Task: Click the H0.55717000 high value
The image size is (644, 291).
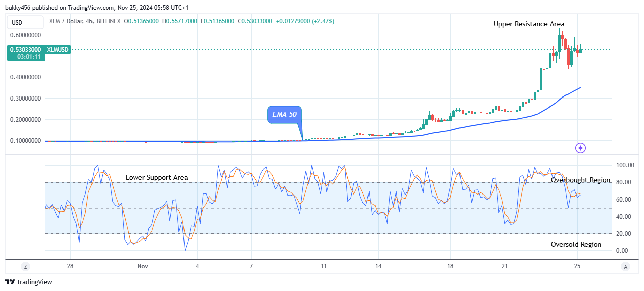Action: click(x=180, y=21)
